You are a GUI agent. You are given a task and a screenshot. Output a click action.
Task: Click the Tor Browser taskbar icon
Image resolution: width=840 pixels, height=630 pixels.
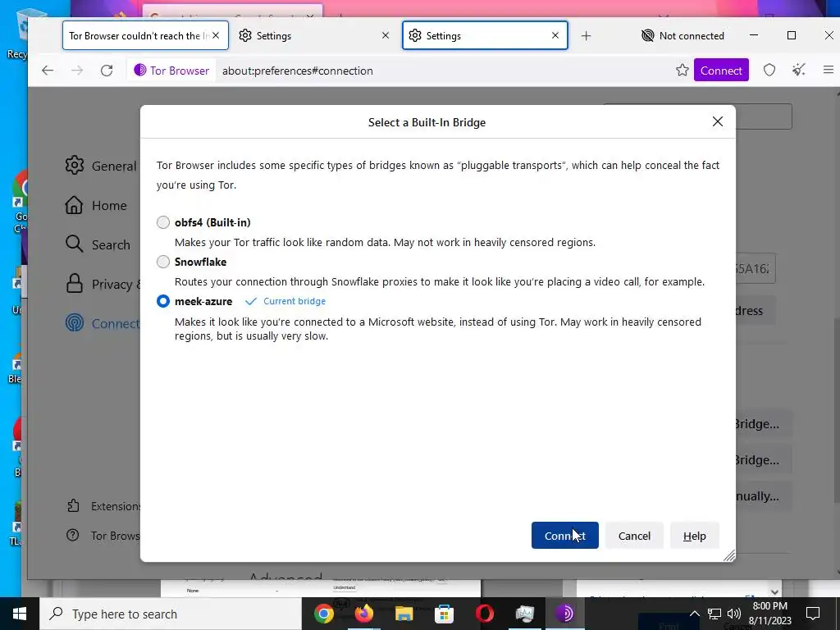[564, 614]
